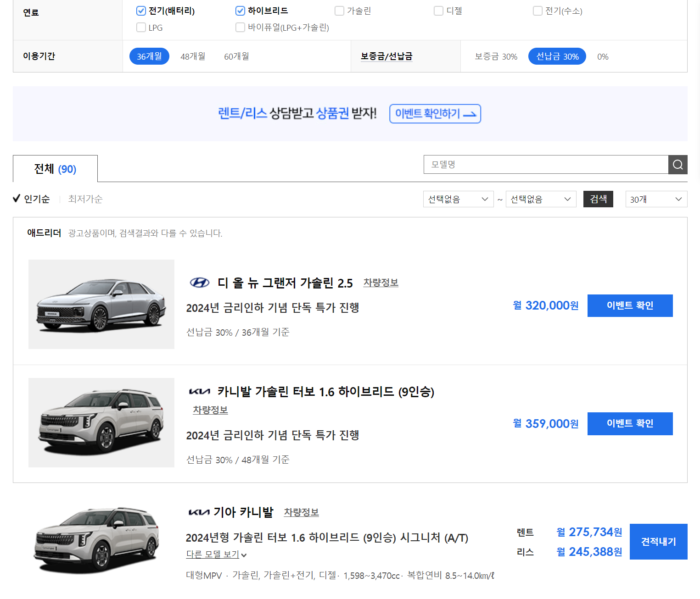Choose the 선납금 30% option
The height and width of the screenshot is (599, 700).
point(557,56)
